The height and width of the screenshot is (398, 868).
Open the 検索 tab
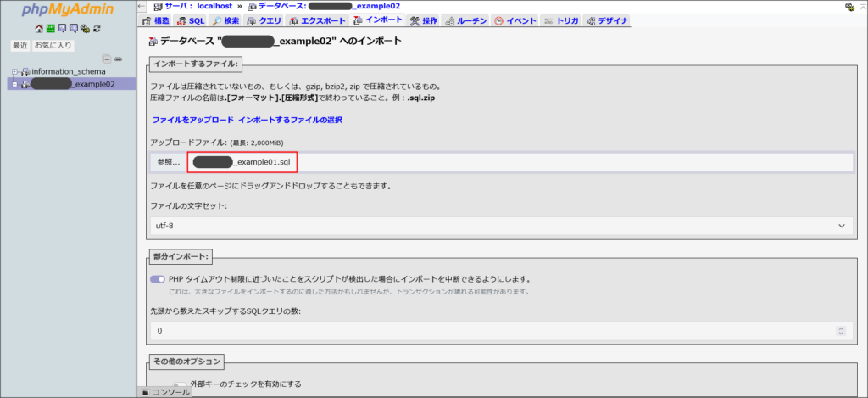(x=225, y=21)
